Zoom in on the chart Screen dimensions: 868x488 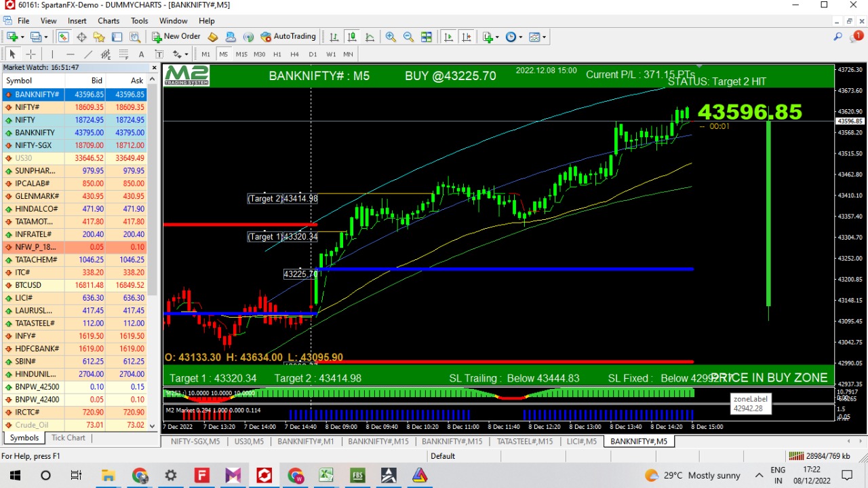pos(391,37)
